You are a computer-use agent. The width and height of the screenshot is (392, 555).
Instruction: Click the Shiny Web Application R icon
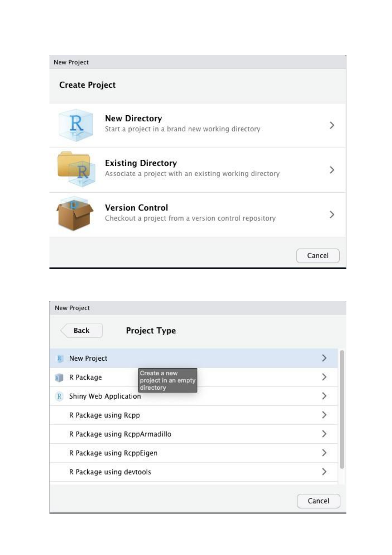(59, 396)
